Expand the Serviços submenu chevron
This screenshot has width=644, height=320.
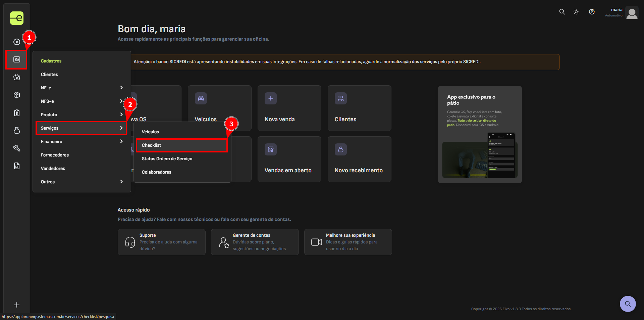[x=121, y=128]
